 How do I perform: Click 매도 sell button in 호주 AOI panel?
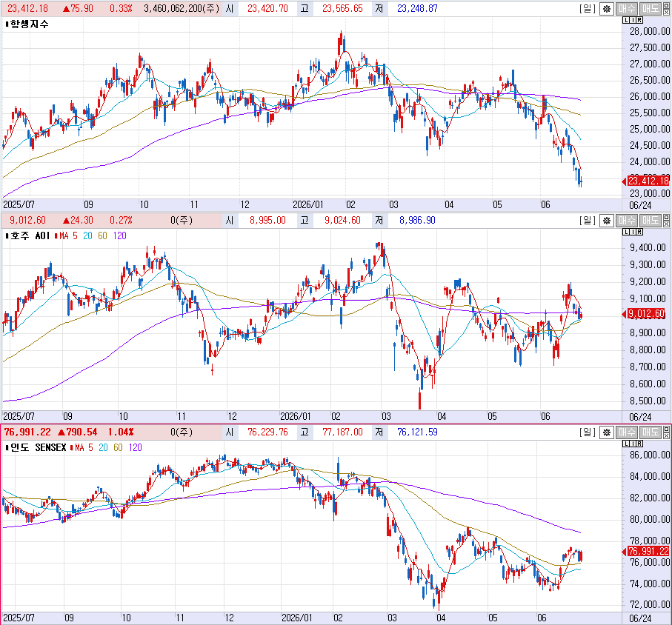coord(651,221)
